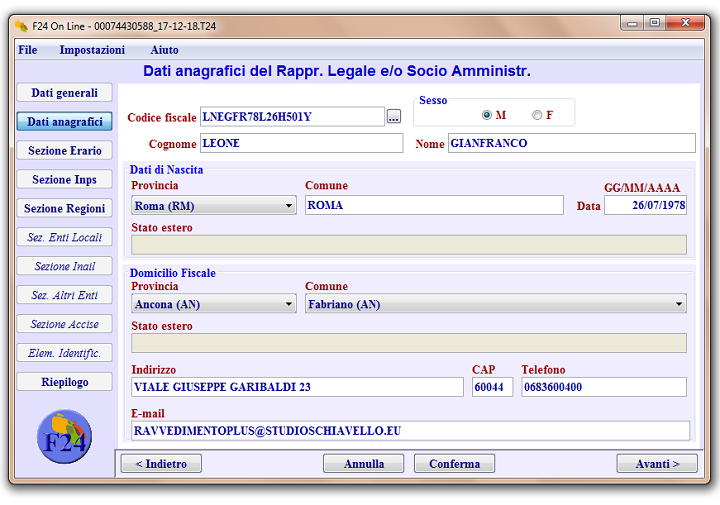Open the Impostazioni menu
Screen dimensions: 720x505
[x=92, y=50]
